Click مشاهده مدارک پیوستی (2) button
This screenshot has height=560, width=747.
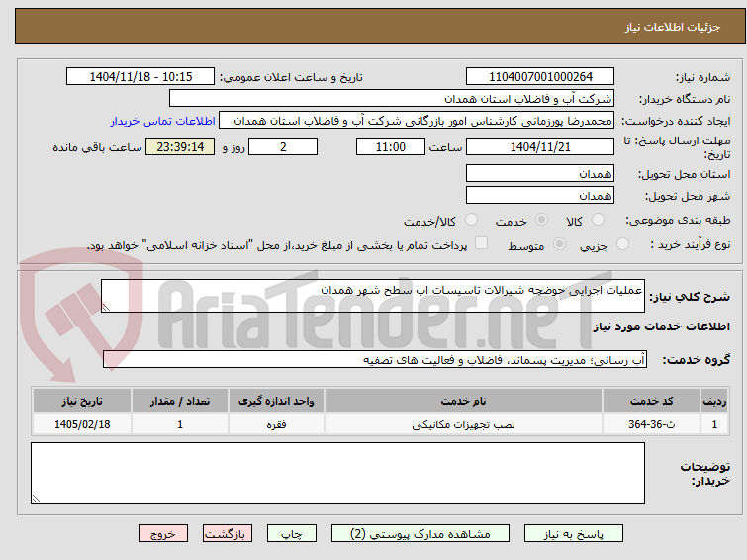[x=420, y=534]
